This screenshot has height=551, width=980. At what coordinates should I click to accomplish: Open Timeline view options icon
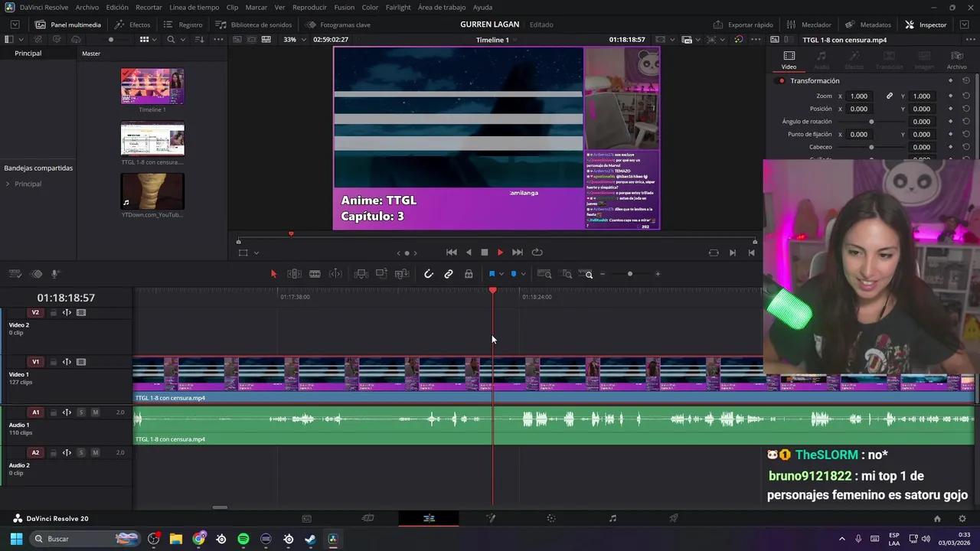[x=14, y=274]
